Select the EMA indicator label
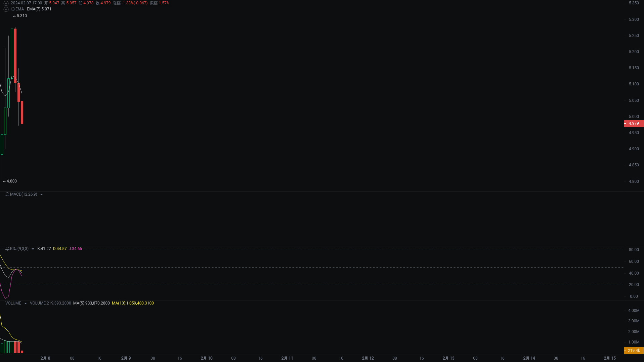Screen dimensions: 644x362 pos(19,9)
